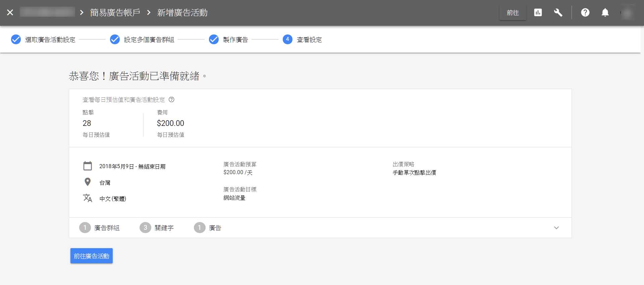644x285 pixels.
Task: Click the location pin icon beside 台灣
Action: 88,182
